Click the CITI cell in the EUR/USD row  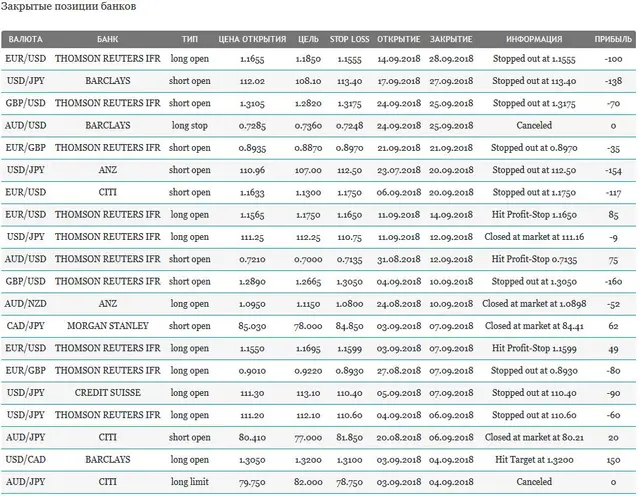pos(108,192)
